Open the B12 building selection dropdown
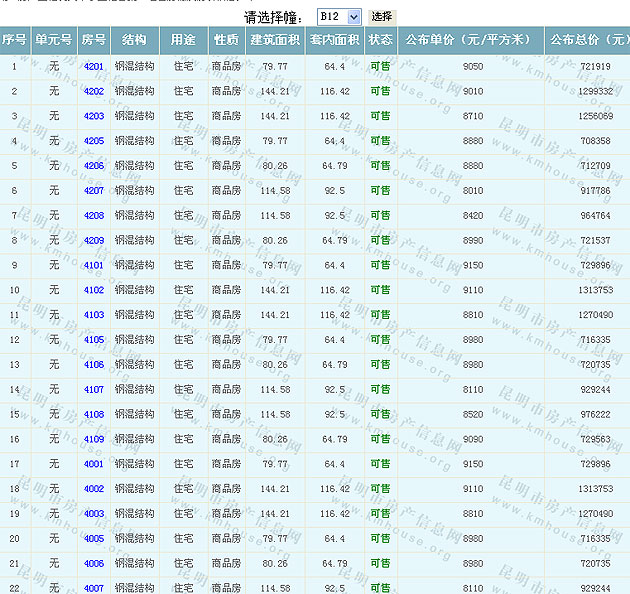This screenshot has height=594, width=630. tap(338, 17)
